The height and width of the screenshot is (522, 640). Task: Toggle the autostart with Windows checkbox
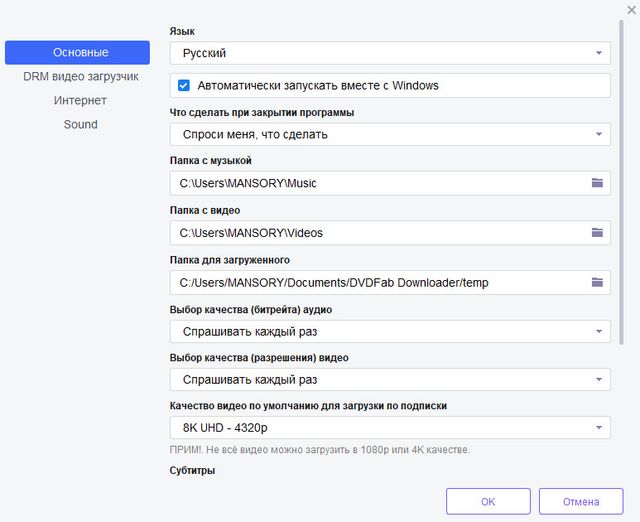[184, 86]
